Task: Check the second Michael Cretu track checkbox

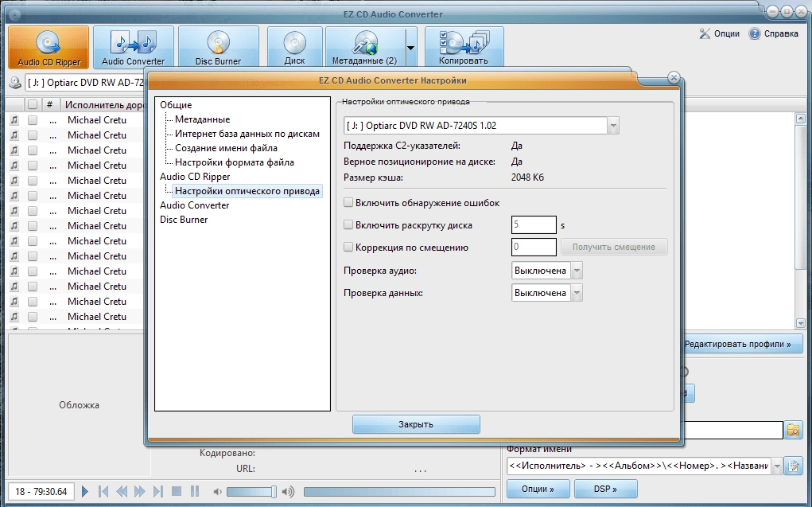Action: 33,135
